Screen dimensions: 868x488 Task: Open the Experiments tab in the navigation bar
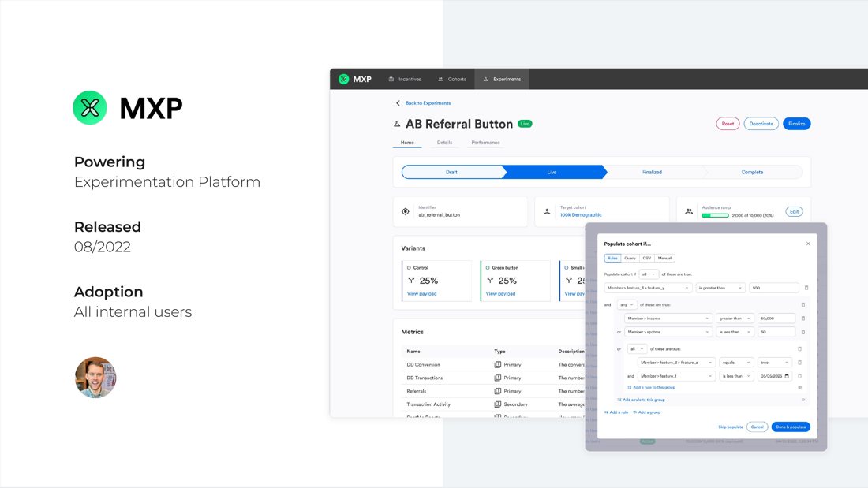pos(502,79)
